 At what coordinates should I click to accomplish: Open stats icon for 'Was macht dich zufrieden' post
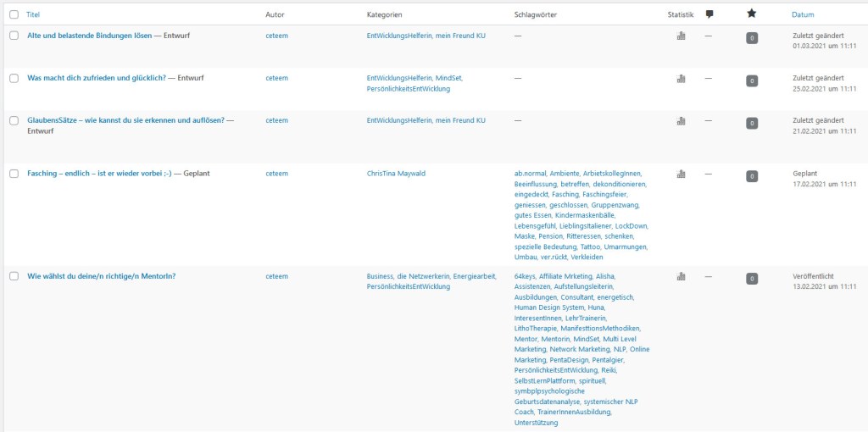pyautogui.click(x=681, y=79)
